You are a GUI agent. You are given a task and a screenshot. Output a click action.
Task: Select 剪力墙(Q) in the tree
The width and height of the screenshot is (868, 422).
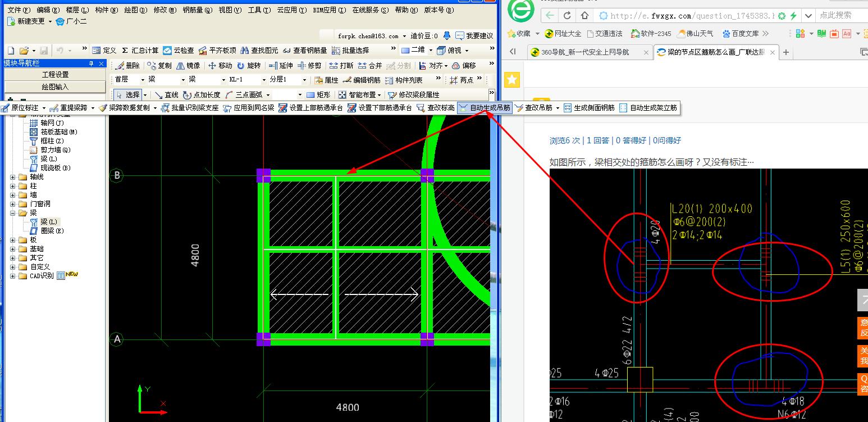pyautogui.click(x=51, y=150)
